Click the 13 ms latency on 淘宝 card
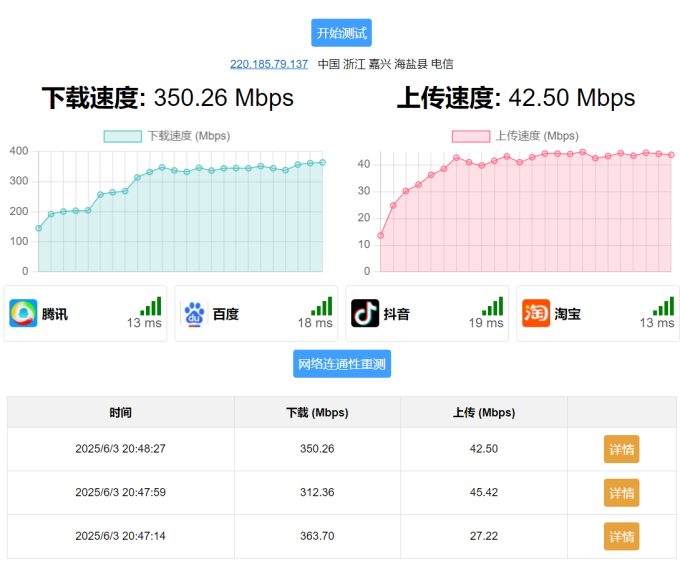Screen dimensions: 680x561 click(x=657, y=323)
